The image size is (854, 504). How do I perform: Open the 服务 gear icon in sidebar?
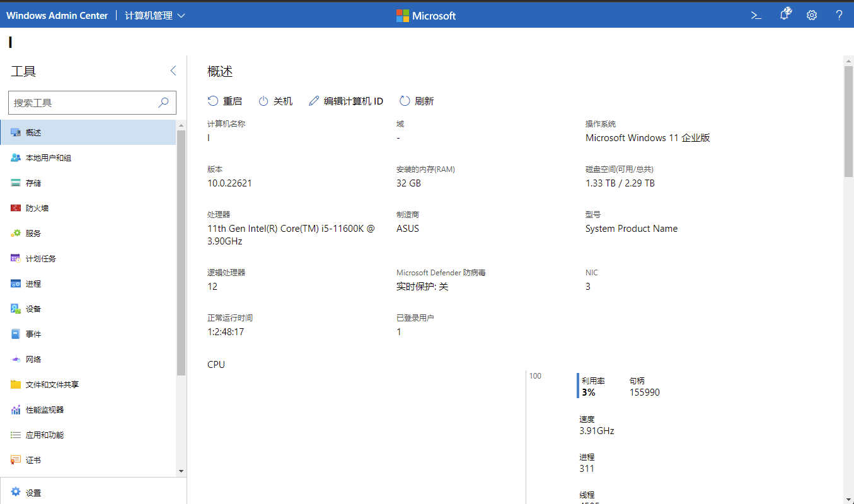point(16,233)
